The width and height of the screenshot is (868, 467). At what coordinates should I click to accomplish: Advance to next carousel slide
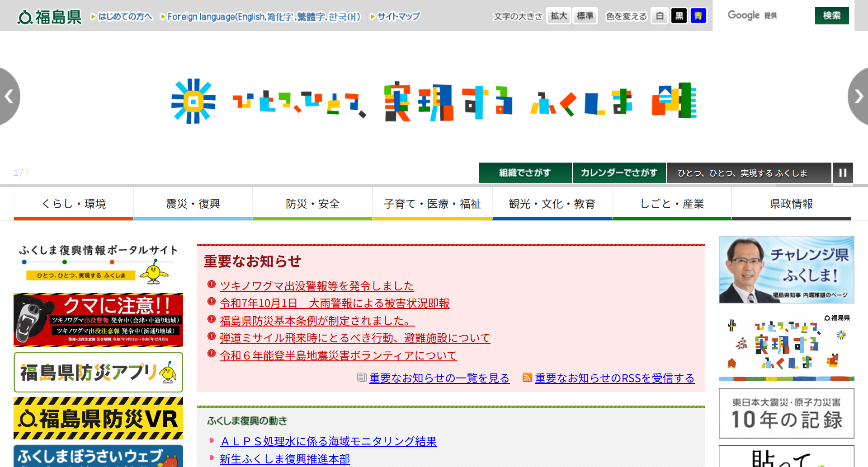click(x=859, y=97)
